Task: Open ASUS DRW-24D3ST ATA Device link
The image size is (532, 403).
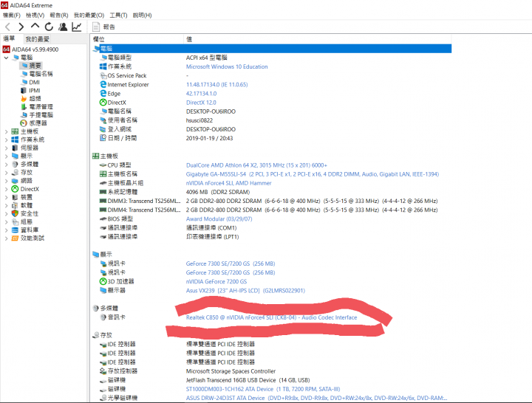Action: 316,398
